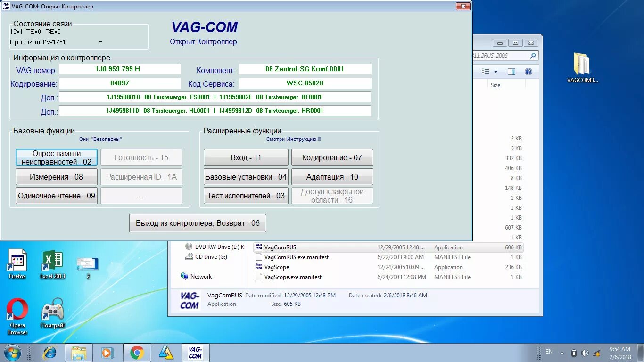Click the VAG номер field 1J0 959 799 H

pos(120,69)
